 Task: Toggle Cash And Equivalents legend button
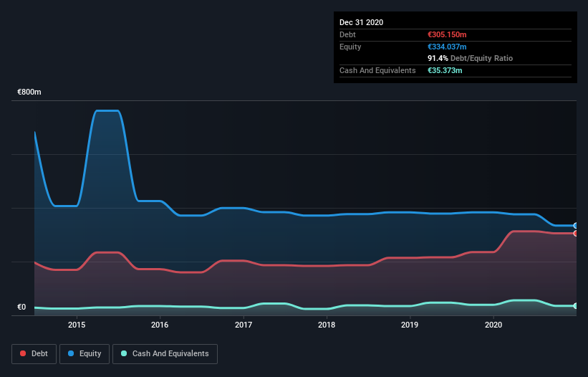pos(165,354)
